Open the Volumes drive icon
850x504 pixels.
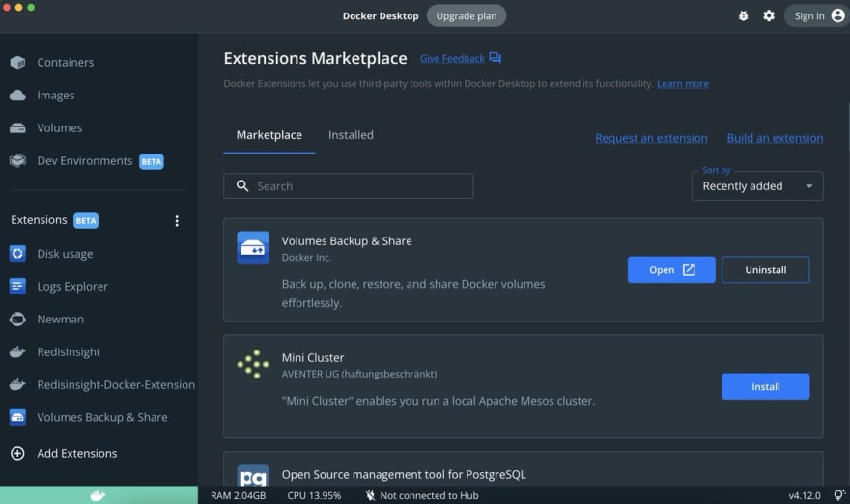(17, 127)
